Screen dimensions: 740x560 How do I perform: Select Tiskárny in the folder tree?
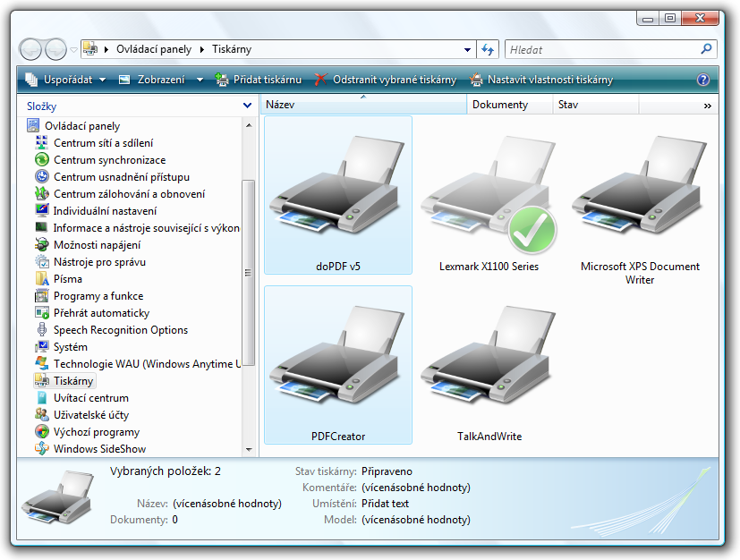point(64,381)
